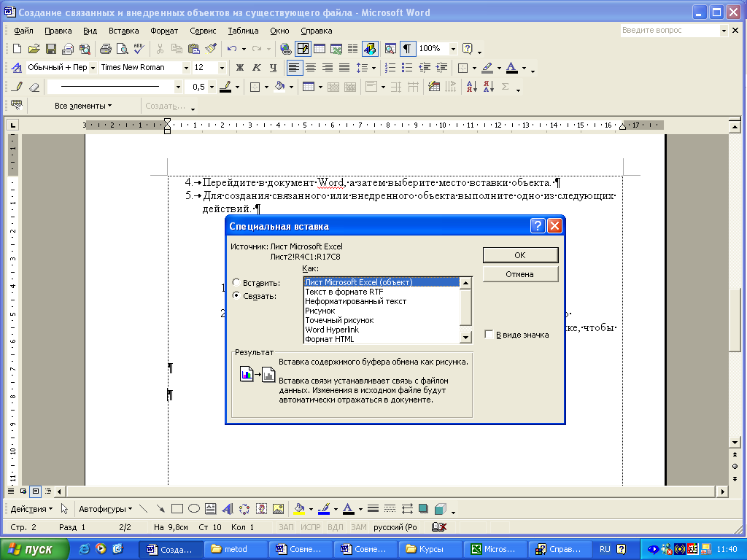Screen dimensions: 747x560
Task: Click the highlight color marker swatch
Action: (x=487, y=68)
